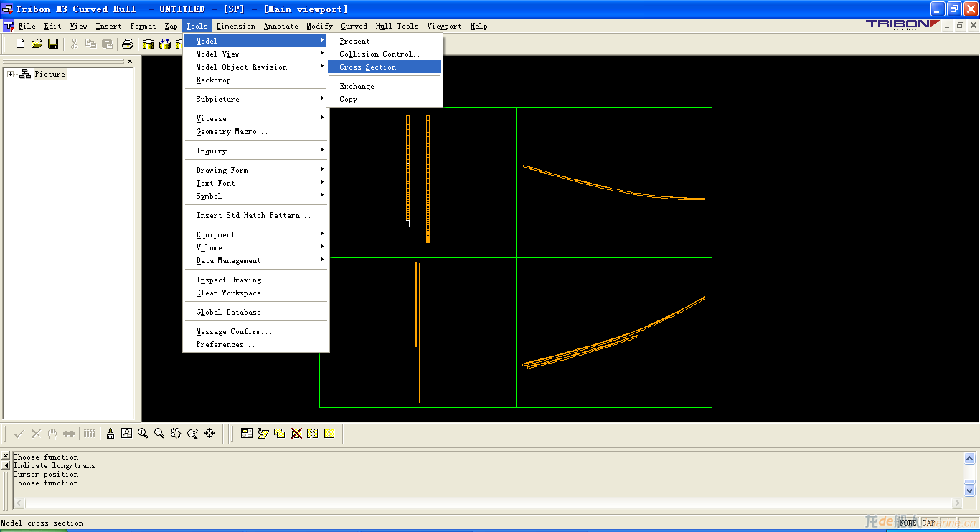Select Collision Control menu entry
This screenshot has height=532, width=980.
(385, 54)
